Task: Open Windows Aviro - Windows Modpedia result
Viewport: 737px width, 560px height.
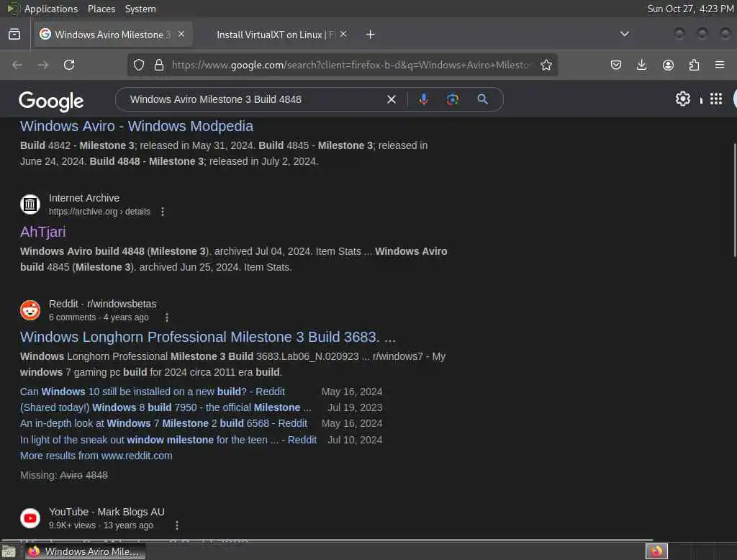Action: coord(136,126)
